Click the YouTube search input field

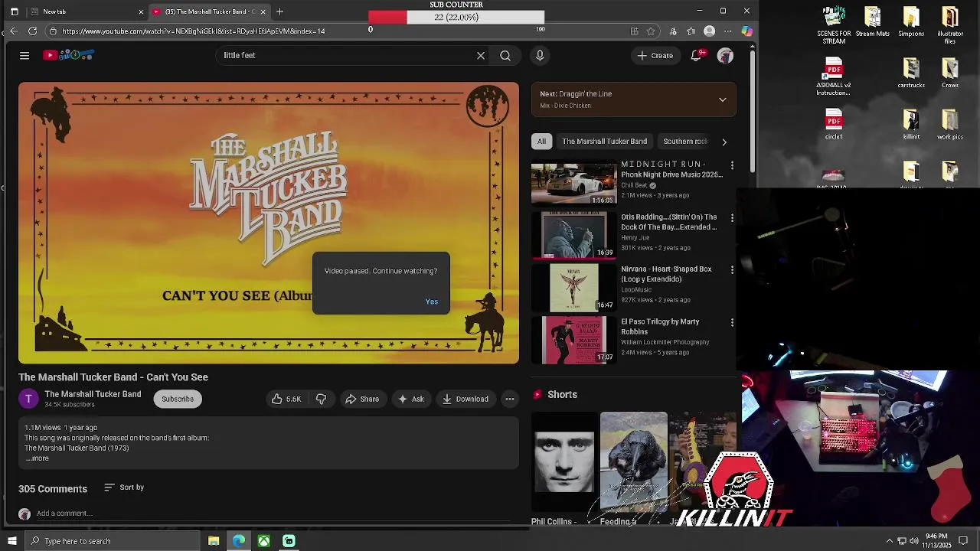[345, 55]
